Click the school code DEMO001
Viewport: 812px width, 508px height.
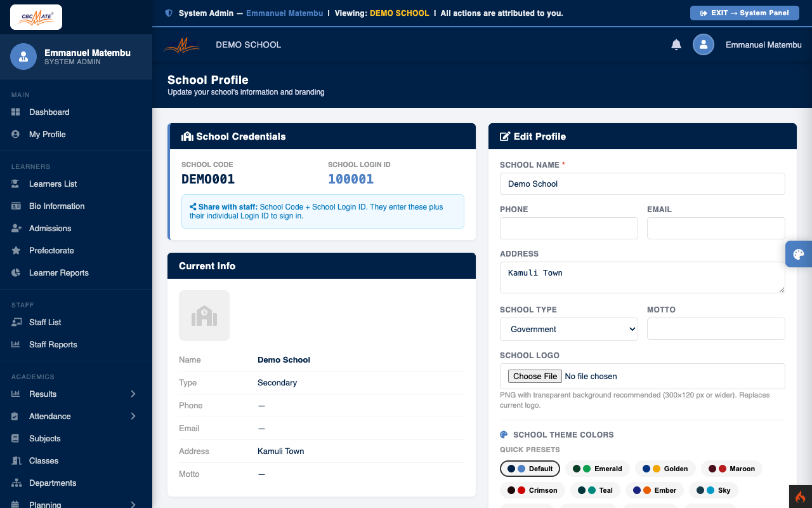[x=208, y=179]
